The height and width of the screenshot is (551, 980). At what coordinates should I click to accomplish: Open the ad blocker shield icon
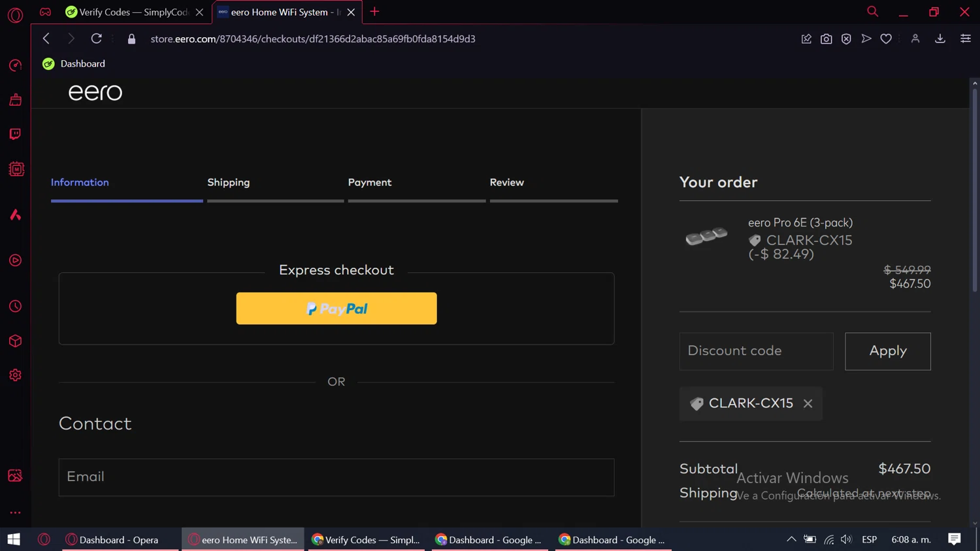click(x=846, y=39)
